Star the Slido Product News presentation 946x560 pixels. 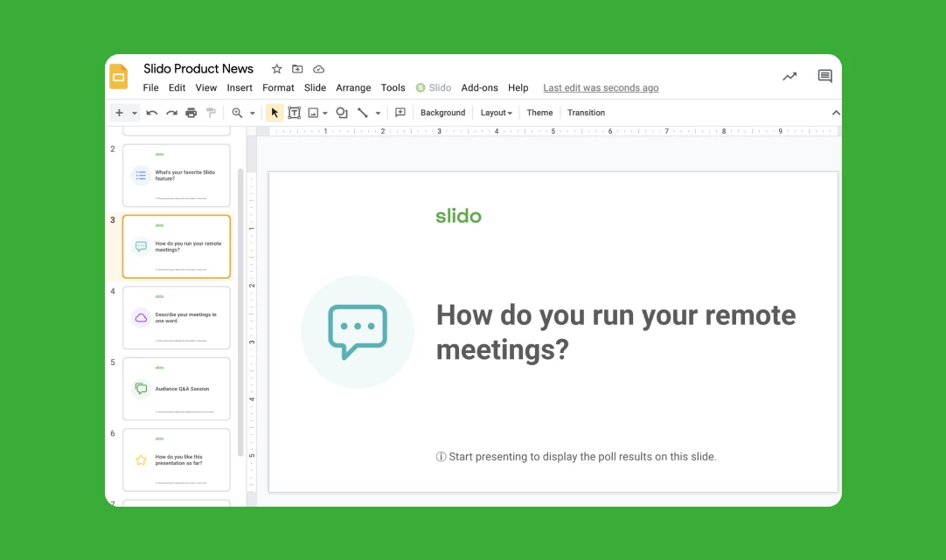[x=276, y=69]
